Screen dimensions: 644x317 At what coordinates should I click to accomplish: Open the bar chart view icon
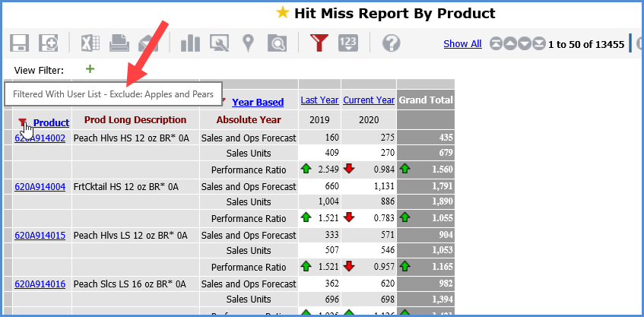(x=190, y=43)
